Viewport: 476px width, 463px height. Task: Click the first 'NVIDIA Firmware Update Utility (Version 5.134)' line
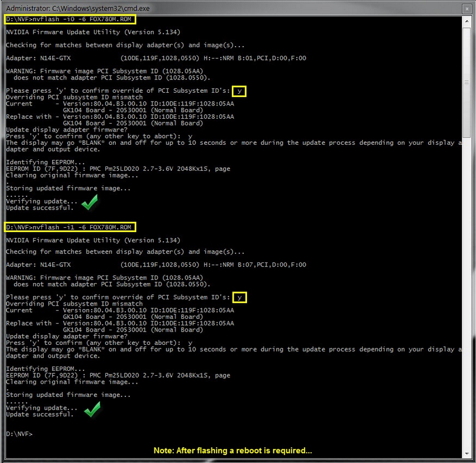point(93,32)
